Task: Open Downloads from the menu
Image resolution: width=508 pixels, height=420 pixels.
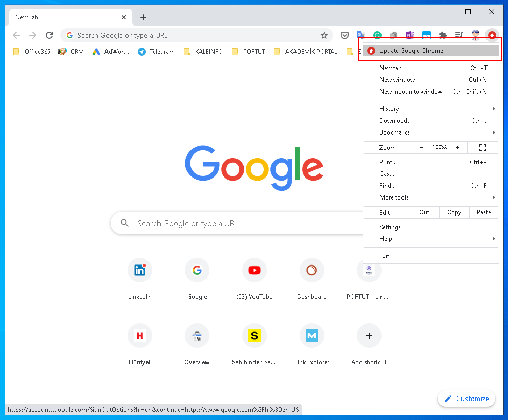Action: [x=431, y=121]
